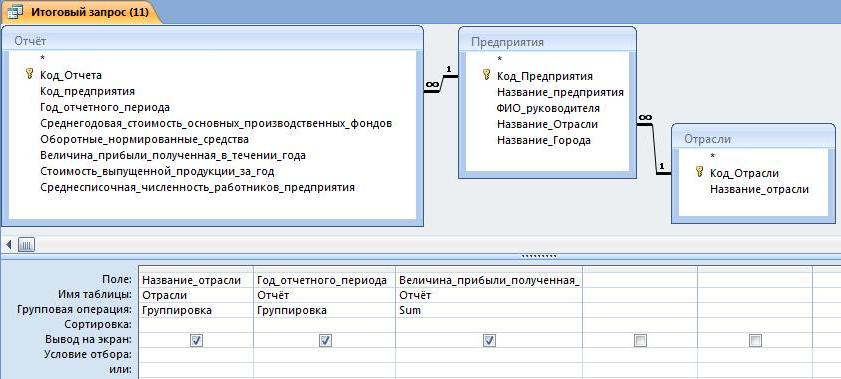Screen dimensions: 841x379
Task: Check display checkbox in fifth empty column
Action: 755,340
